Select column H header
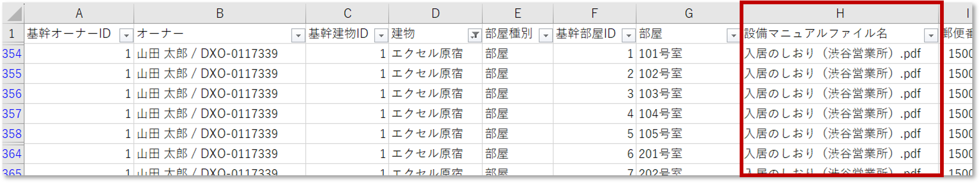 tap(840, 14)
